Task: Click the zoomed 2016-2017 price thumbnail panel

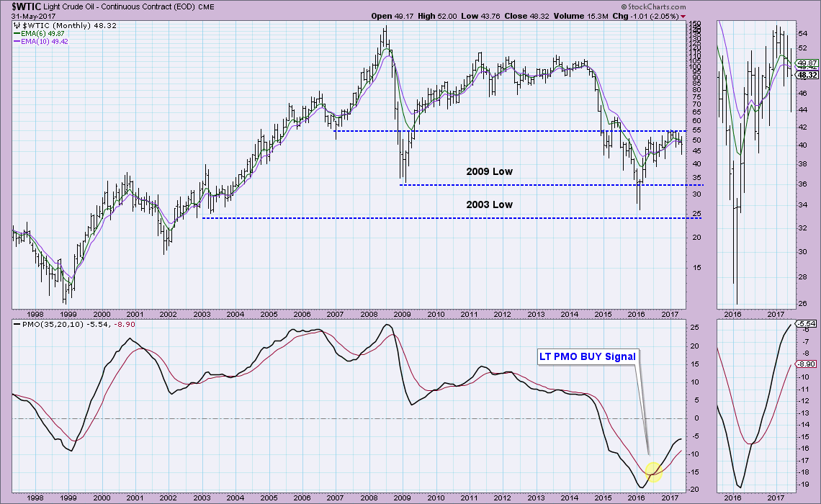Action: (x=755, y=165)
